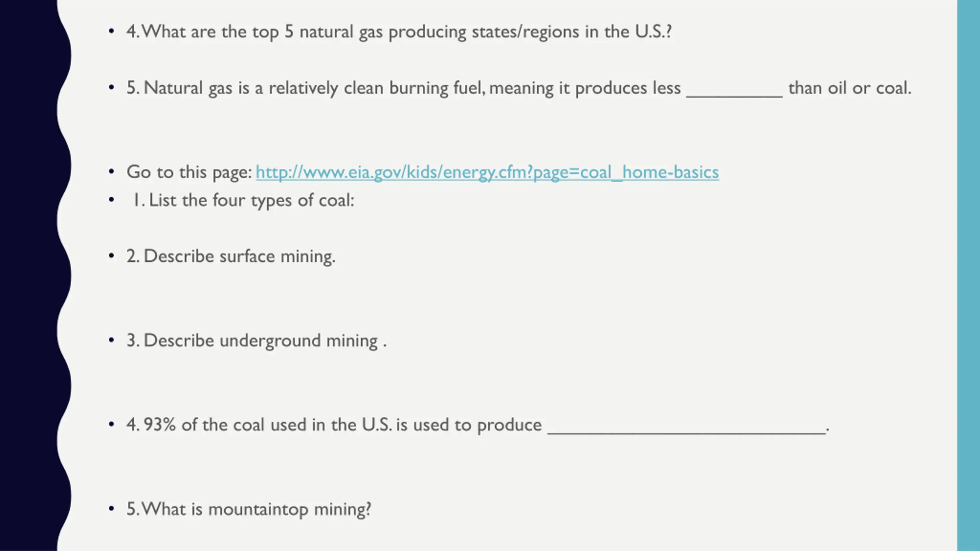Screen dimensions: 980x551
Task: Click the 'What is mountaintop mining?' question
Action: pyautogui.click(x=249, y=509)
